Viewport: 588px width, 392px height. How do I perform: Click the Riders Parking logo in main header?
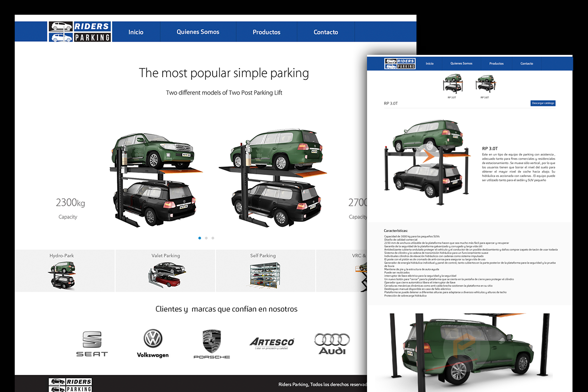[x=80, y=32]
